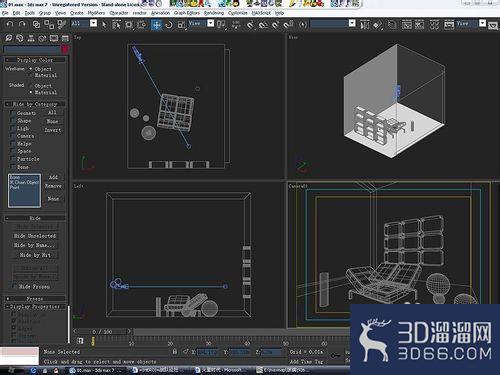Open the Material Editor icon
The image size is (500, 375).
pyautogui.click(x=434, y=24)
